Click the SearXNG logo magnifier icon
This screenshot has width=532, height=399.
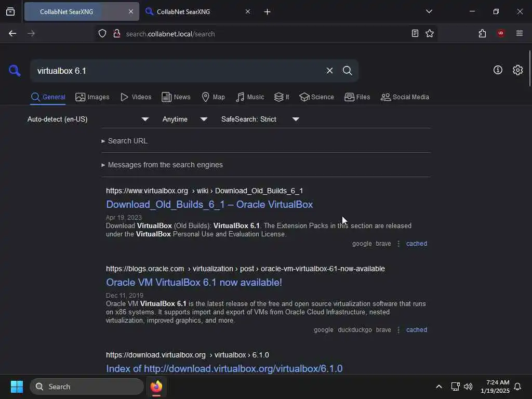point(15,71)
